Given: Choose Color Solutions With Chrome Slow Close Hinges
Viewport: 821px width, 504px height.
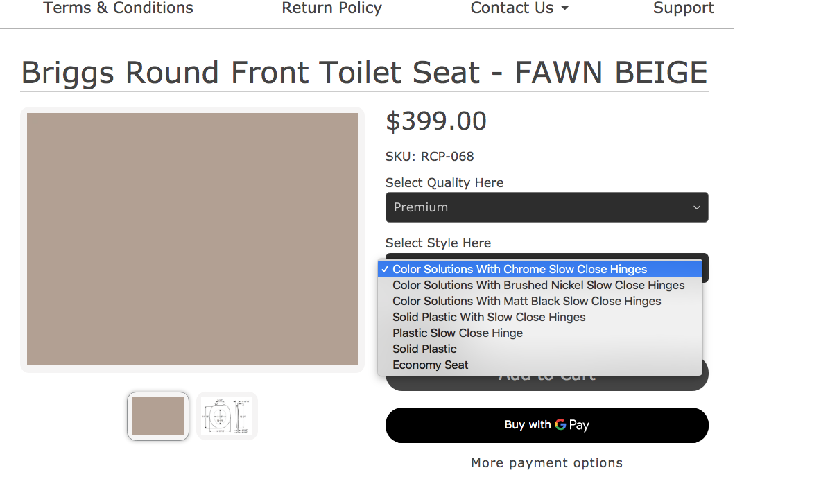Looking at the screenshot, I should pos(519,270).
